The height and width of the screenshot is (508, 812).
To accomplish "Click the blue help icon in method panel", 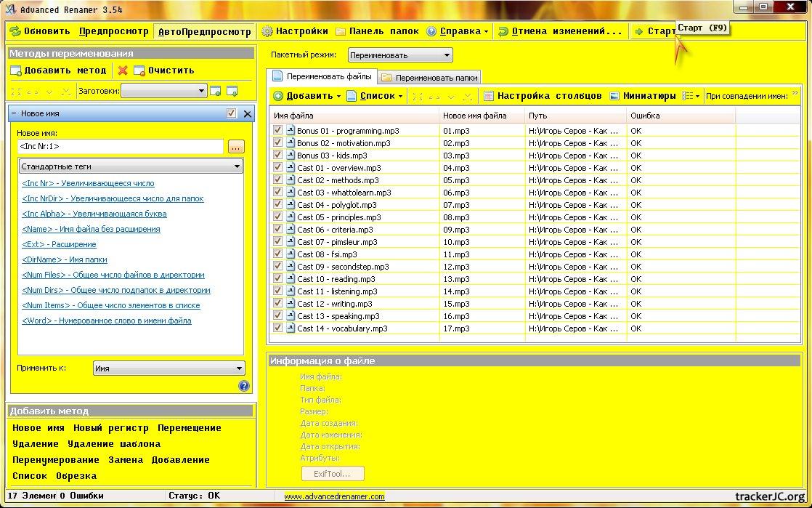I will pyautogui.click(x=244, y=386).
